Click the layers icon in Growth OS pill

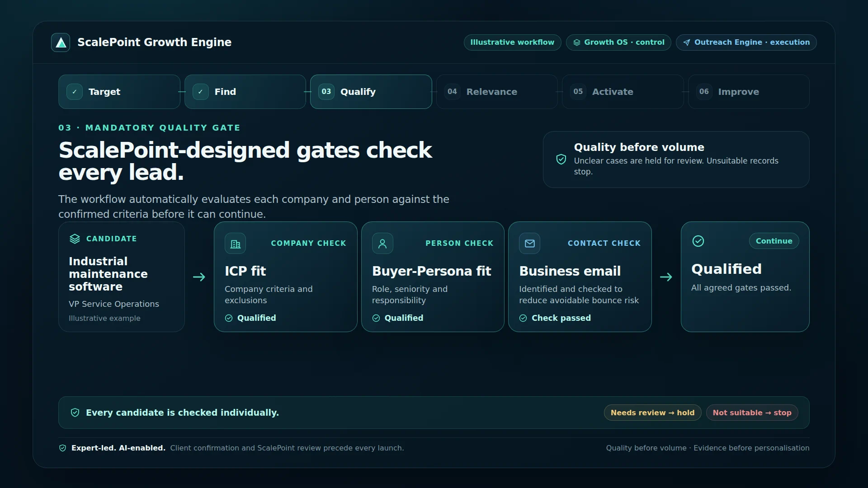click(x=577, y=42)
